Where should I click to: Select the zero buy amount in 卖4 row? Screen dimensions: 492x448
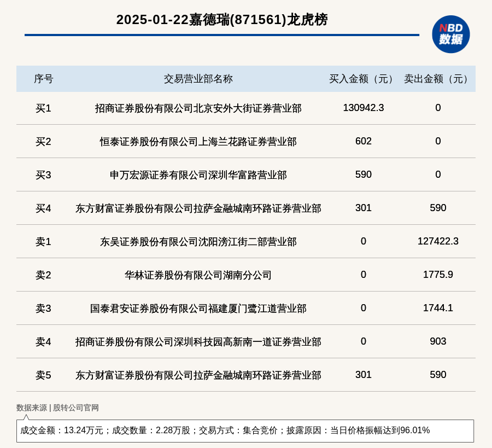coord(364,341)
